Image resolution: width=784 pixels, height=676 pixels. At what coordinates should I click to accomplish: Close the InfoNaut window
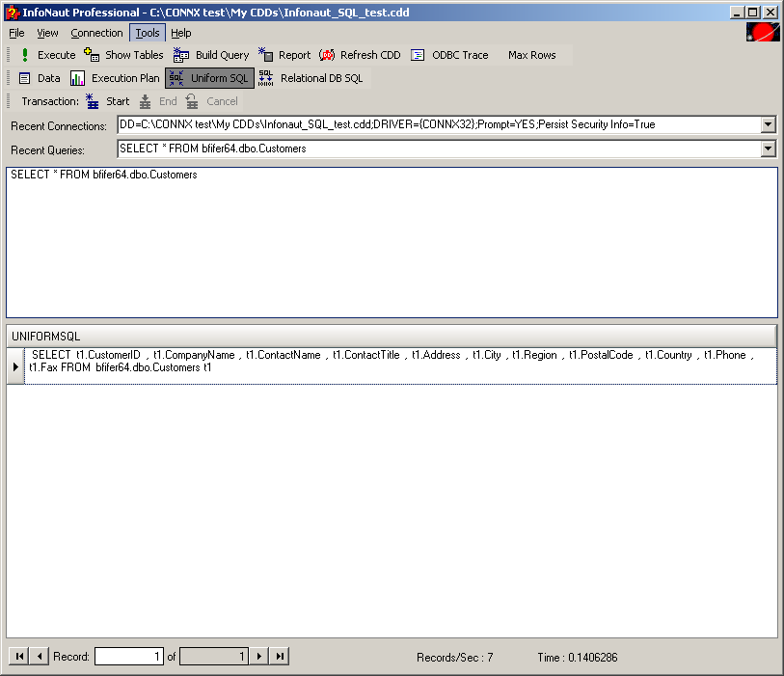point(770,13)
